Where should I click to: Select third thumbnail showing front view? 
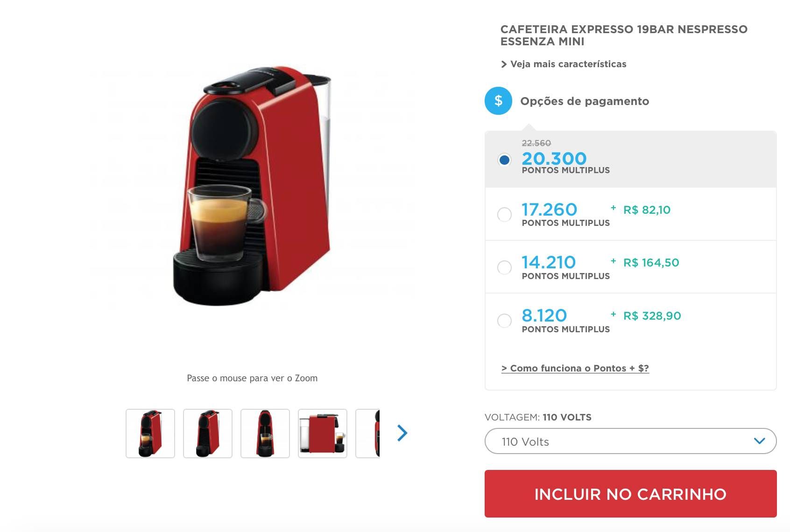(x=265, y=434)
